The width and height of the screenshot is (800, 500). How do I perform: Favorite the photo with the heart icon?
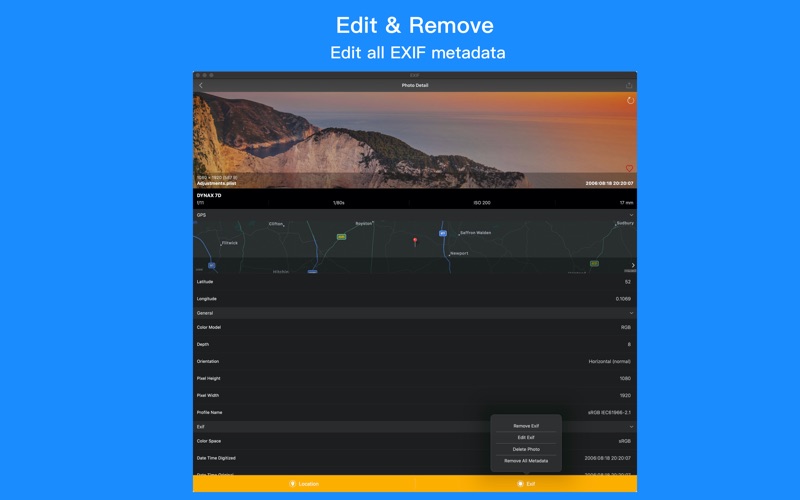(x=629, y=168)
